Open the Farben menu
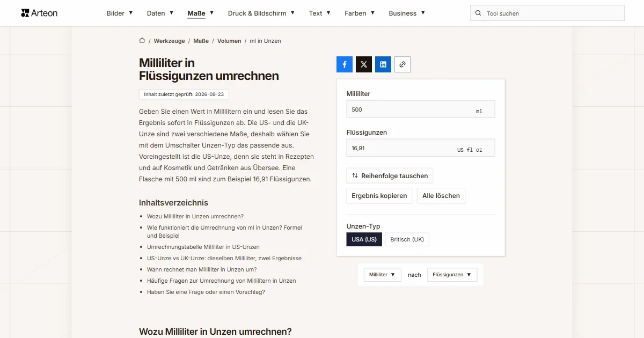 click(x=360, y=13)
